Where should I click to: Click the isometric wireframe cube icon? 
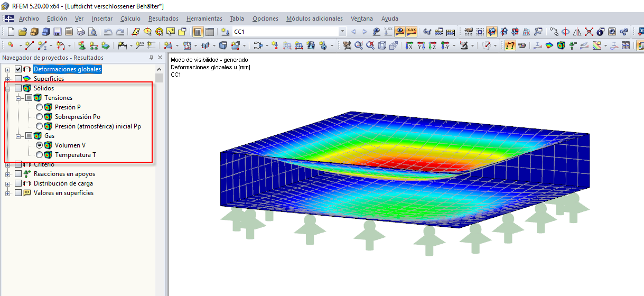coord(382,45)
